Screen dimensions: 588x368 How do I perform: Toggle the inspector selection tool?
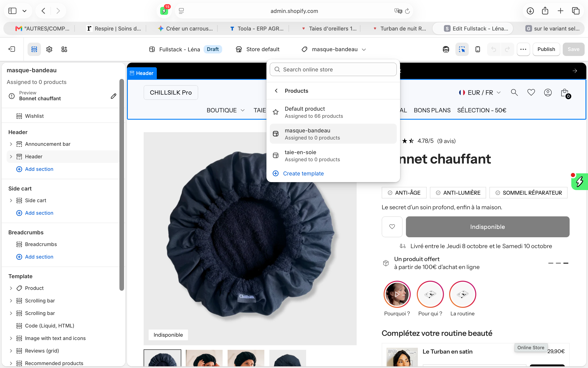click(462, 49)
